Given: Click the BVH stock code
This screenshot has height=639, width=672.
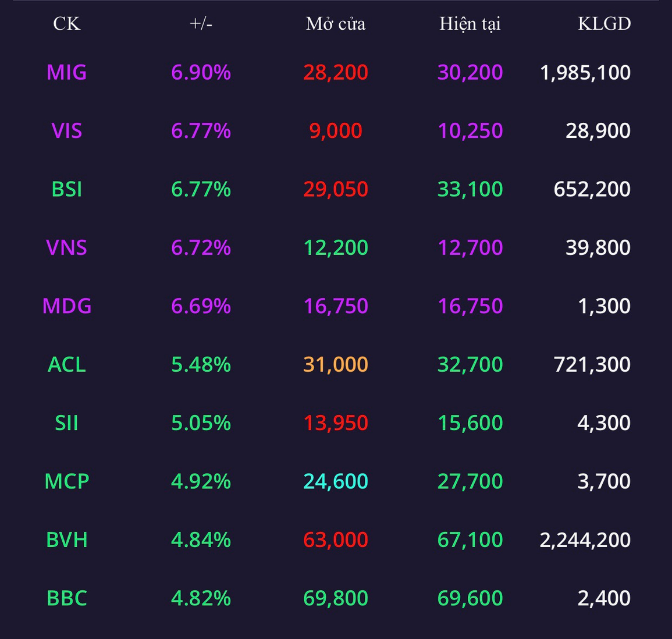Looking at the screenshot, I should [x=66, y=539].
